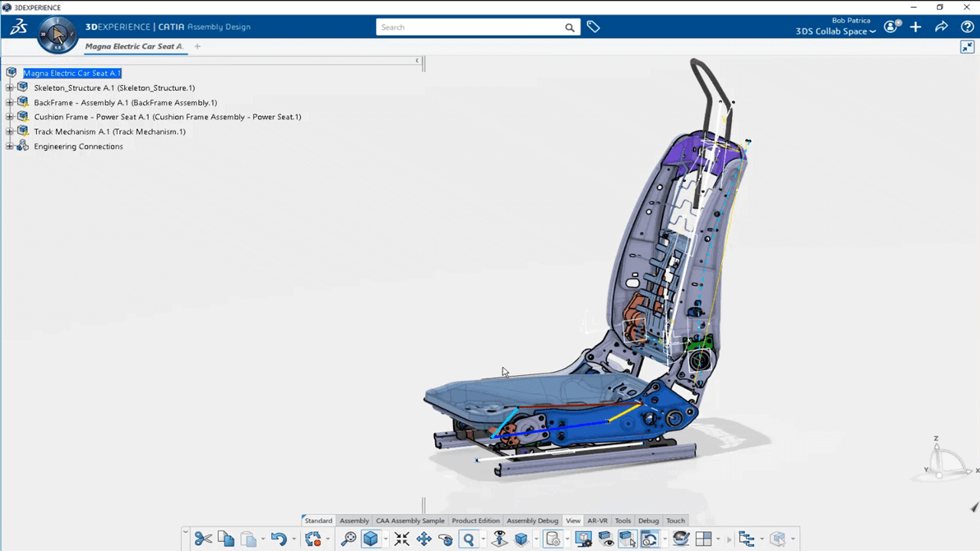
Task: Click the Fit All In icon
Action: (x=401, y=539)
